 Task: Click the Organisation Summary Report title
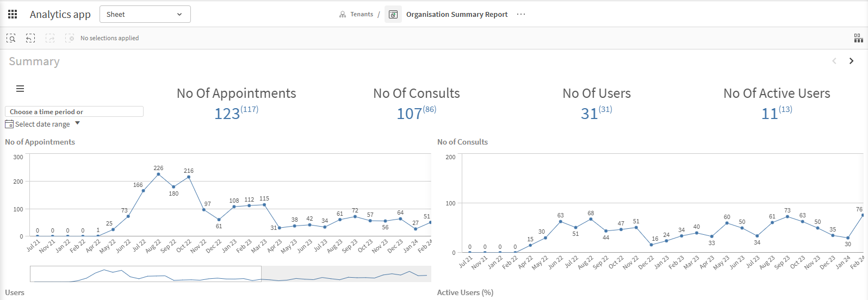(457, 15)
